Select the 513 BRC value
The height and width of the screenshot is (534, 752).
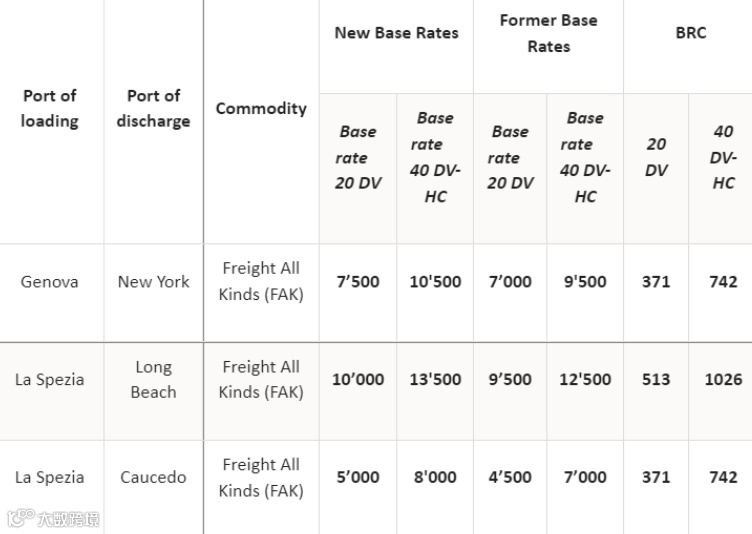click(x=656, y=380)
